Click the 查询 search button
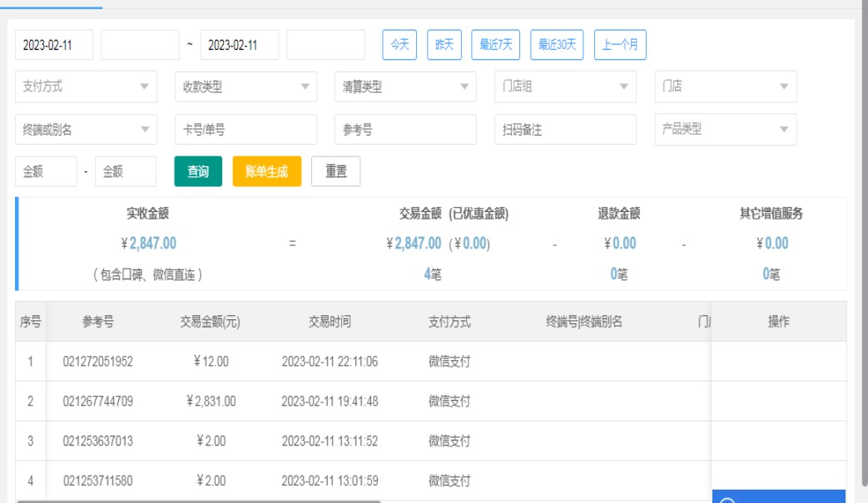 [x=198, y=171]
